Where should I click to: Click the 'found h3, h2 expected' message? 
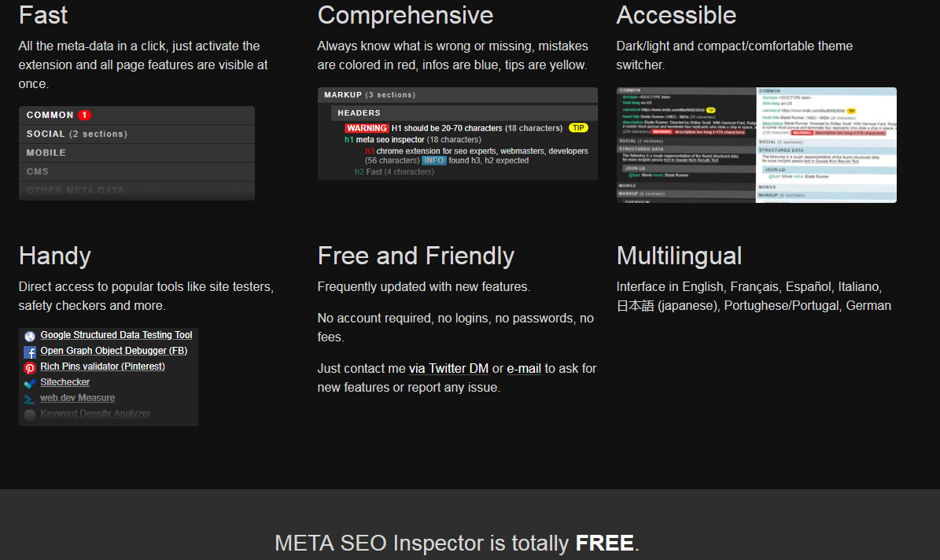(488, 160)
